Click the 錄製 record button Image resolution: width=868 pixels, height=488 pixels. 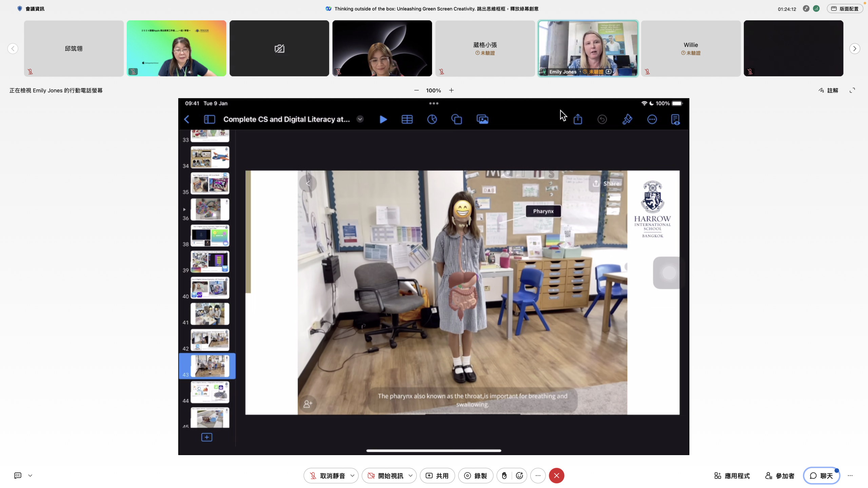pos(475,475)
